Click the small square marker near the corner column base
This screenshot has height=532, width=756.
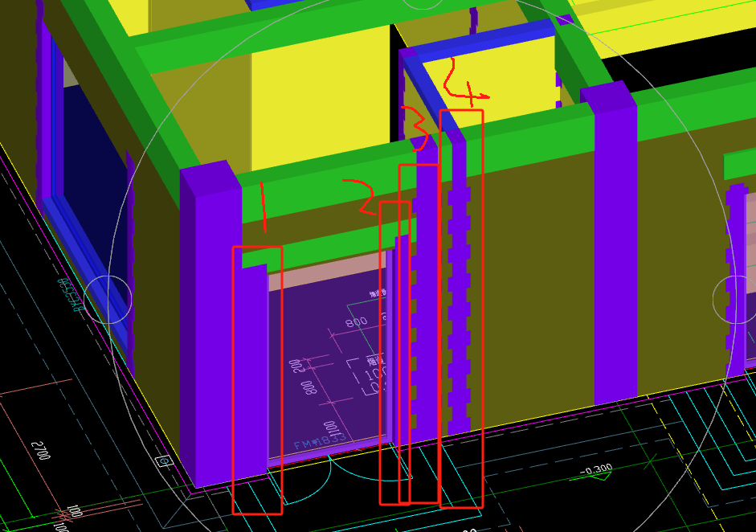pyautogui.click(x=165, y=461)
